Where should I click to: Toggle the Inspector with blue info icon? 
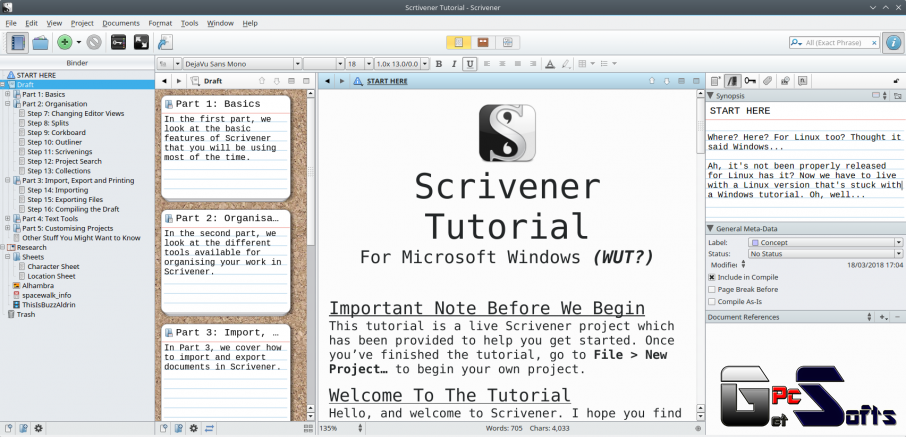tap(893, 42)
